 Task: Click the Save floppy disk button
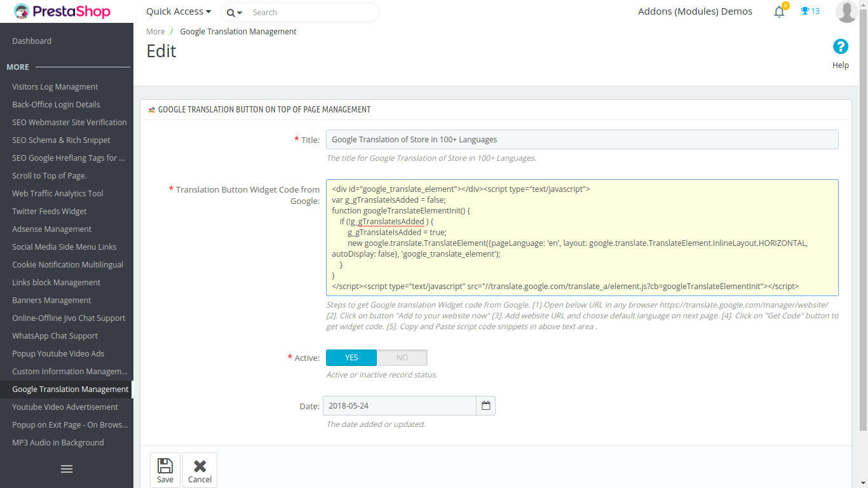(x=165, y=470)
